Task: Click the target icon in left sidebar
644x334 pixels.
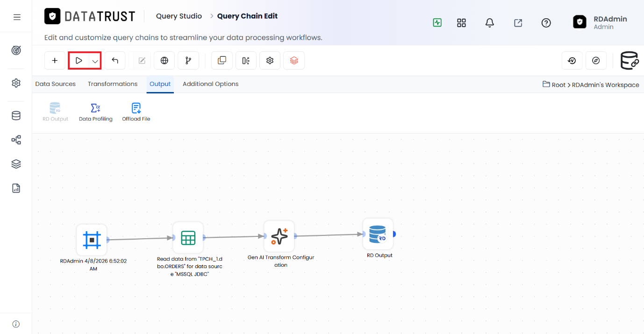Action: (16, 50)
